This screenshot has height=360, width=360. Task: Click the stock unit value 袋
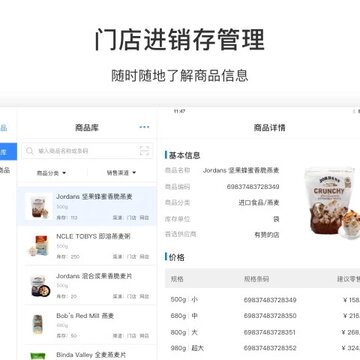coord(276,219)
